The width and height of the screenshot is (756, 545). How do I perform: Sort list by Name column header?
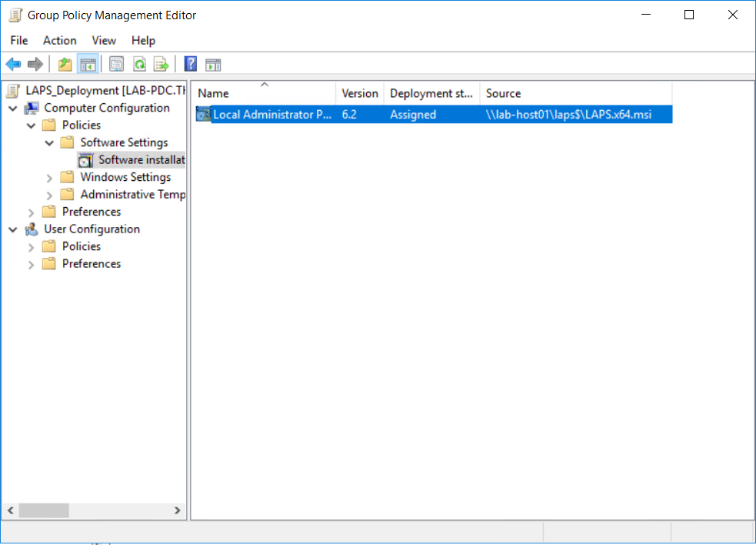click(x=261, y=93)
